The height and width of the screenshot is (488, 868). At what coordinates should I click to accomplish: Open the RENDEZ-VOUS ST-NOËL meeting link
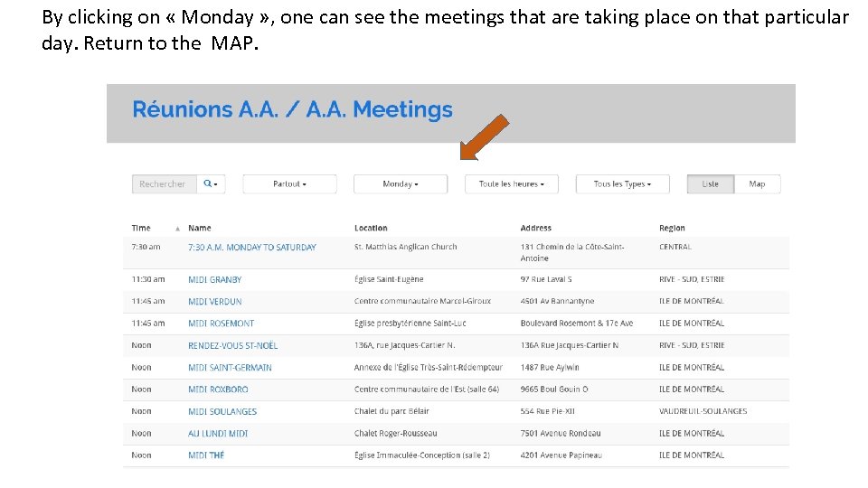click(232, 345)
